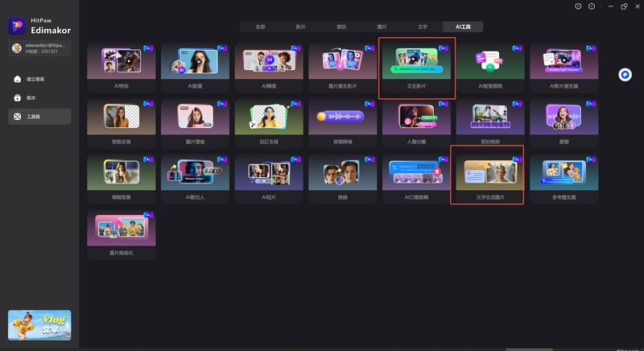Image resolution: width=644 pixels, height=351 pixels.
Task: Open the 音頻降噪 noise reduction tool
Action: tap(343, 123)
